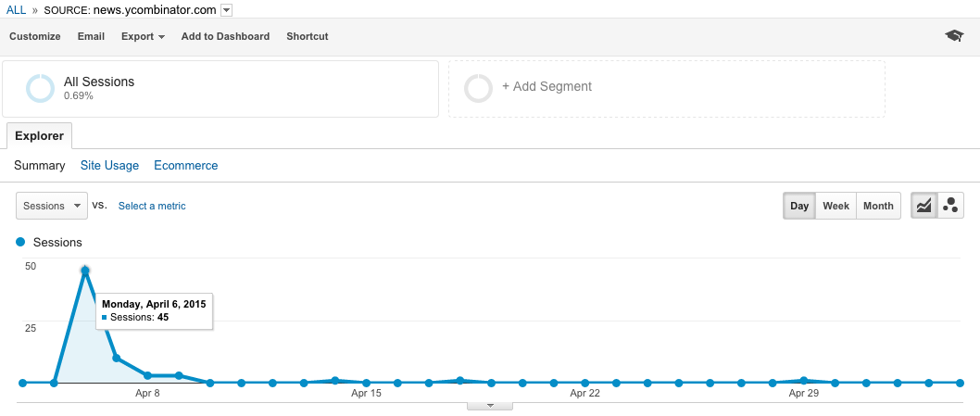This screenshot has width=980, height=416.
Task: Click the Select a metric link
Action: click(x=152, y=206)
